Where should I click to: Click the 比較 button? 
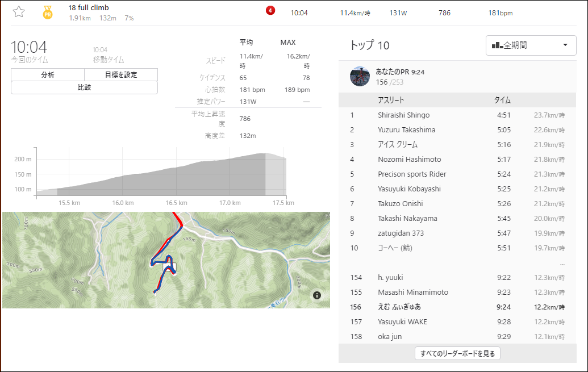point(85,87)
